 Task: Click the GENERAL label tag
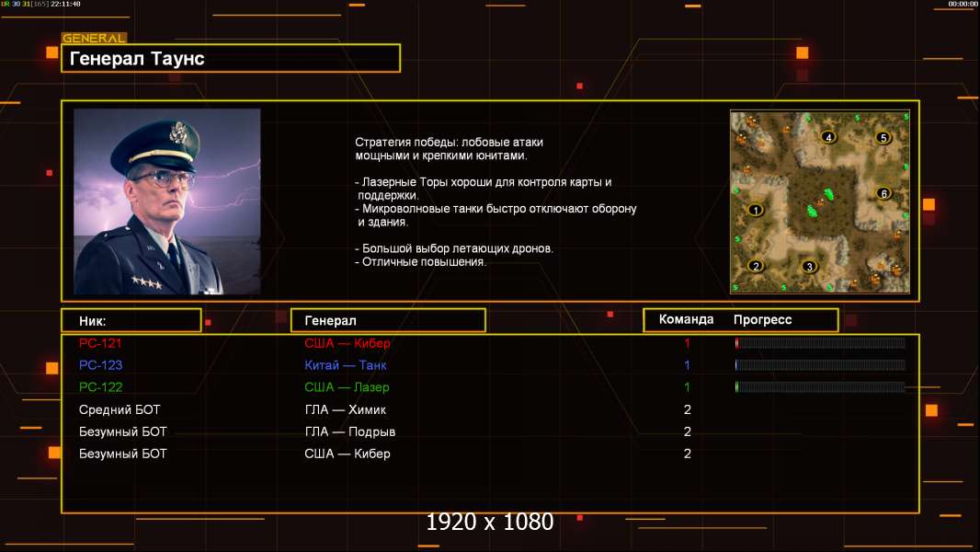pos(94,38)
